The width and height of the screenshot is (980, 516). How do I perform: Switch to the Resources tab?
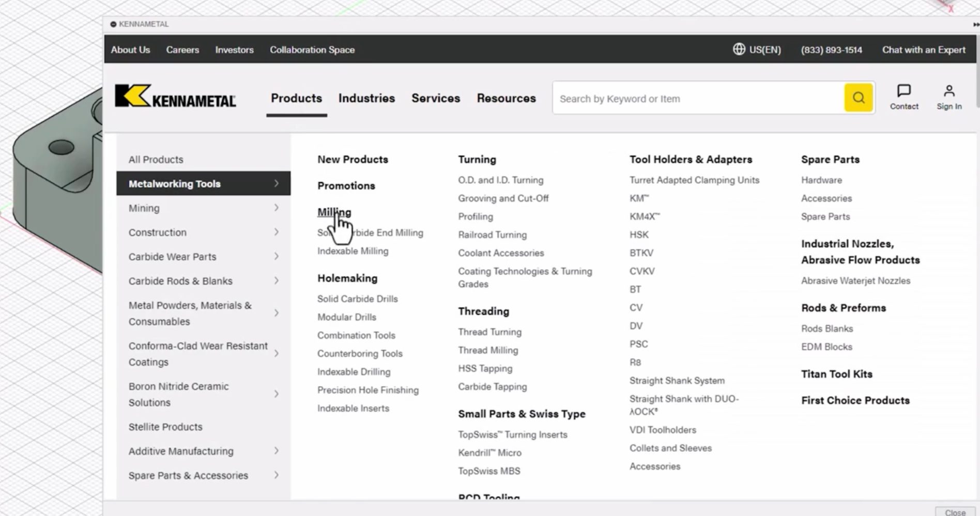tap(506, 98)
